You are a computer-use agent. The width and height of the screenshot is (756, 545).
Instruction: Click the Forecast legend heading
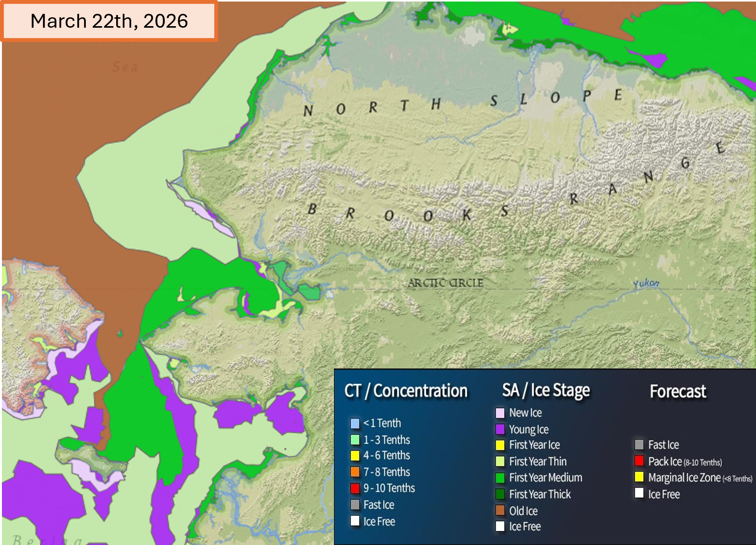[678, 392]
